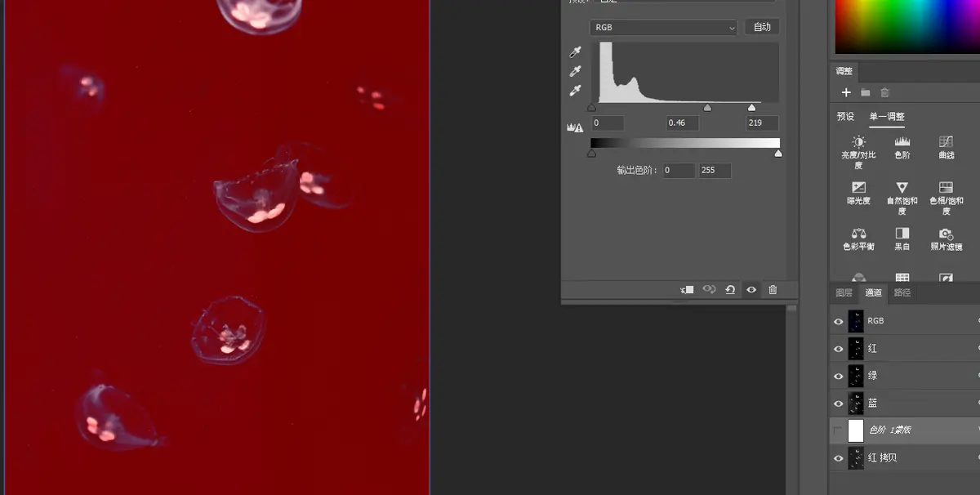The width and height of the screenshot is (980, 495).
Task: Add a 自然饱和度 vibrance adjustment
Action: pos(902,198)
